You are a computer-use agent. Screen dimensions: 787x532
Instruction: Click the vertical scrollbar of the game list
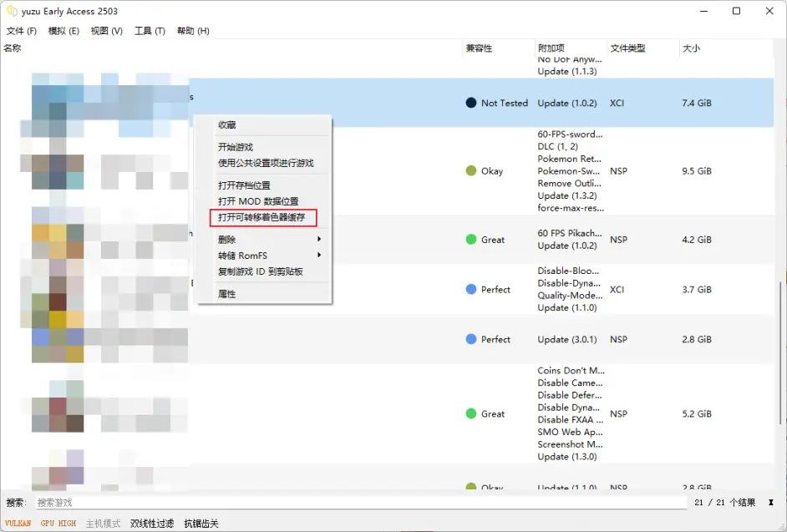click(779, 352)
